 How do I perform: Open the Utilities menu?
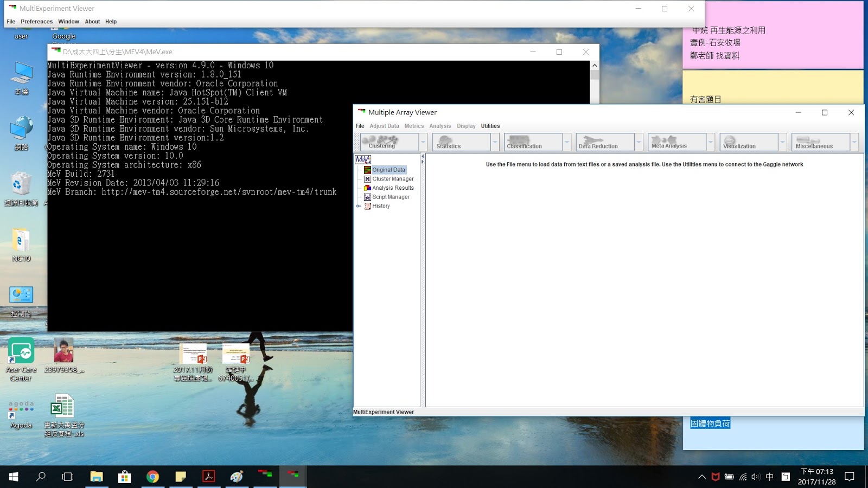pyautogui.click(x=490, y=125)
